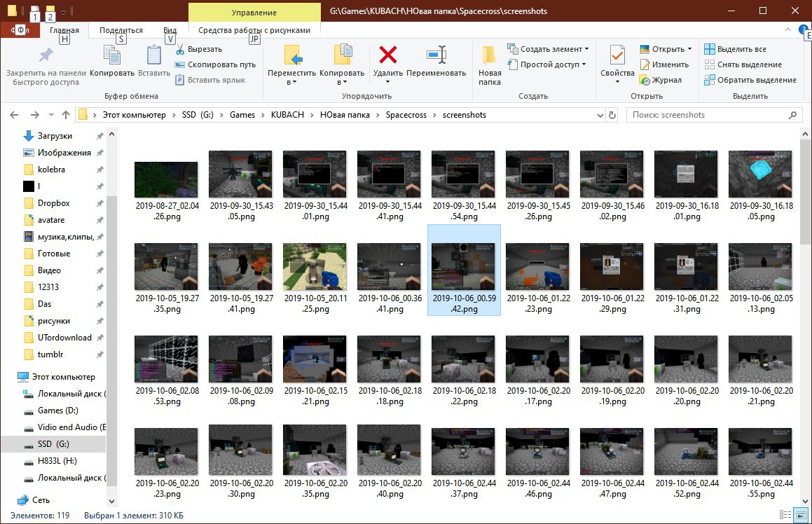The height and width of the screenshot is (524, 812).
Task: Open the kolebra folder in sidebar
Action: [x=51, y=170]
